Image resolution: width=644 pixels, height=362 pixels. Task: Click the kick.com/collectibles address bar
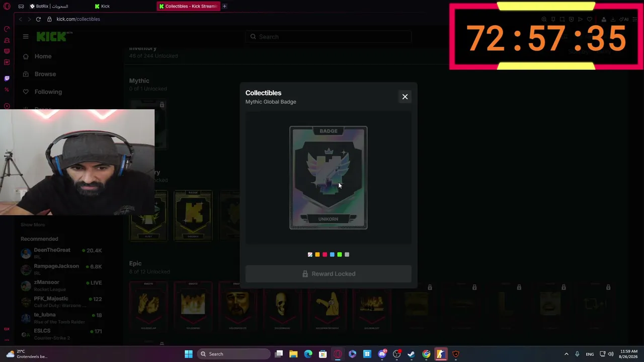coord(78,19)
